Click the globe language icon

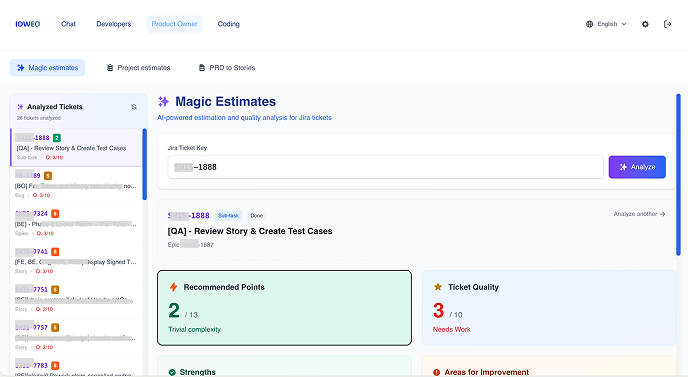pos(589,24)
